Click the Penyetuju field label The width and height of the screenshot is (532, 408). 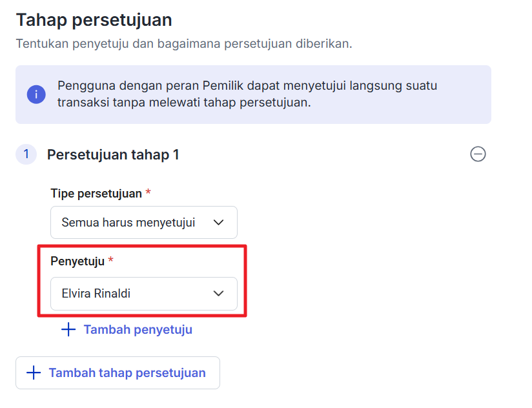coord(77,261)
